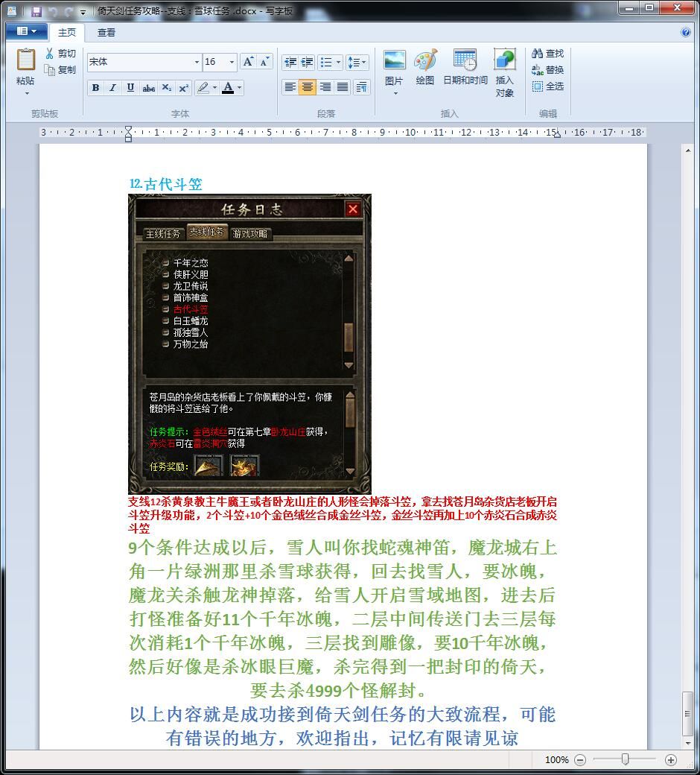Apply superscript formatting
Screen dimensions: 700x775
(x=184, y=88)
